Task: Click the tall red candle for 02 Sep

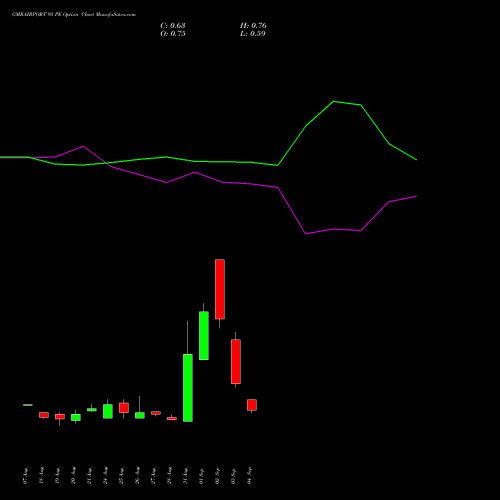Action: point(220,289)
